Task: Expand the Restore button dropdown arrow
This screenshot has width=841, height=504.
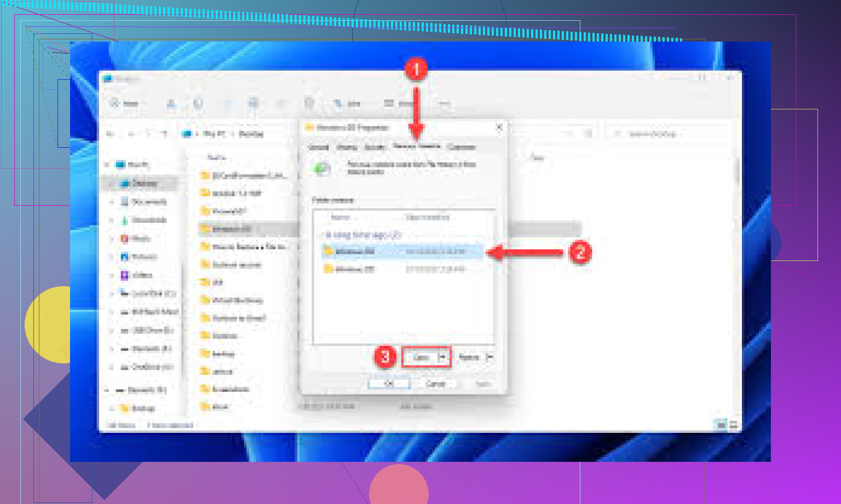Action: 489,357
